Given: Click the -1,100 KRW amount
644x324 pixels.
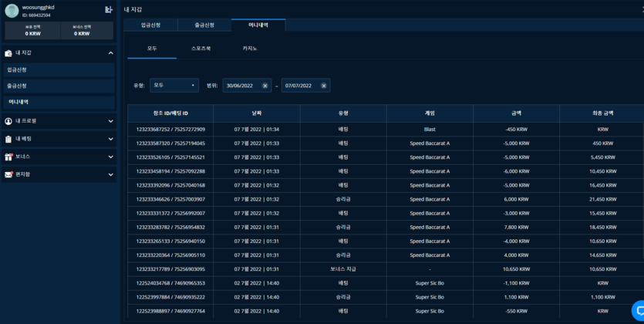Looking at the screenshot, I should pos(516,283).
